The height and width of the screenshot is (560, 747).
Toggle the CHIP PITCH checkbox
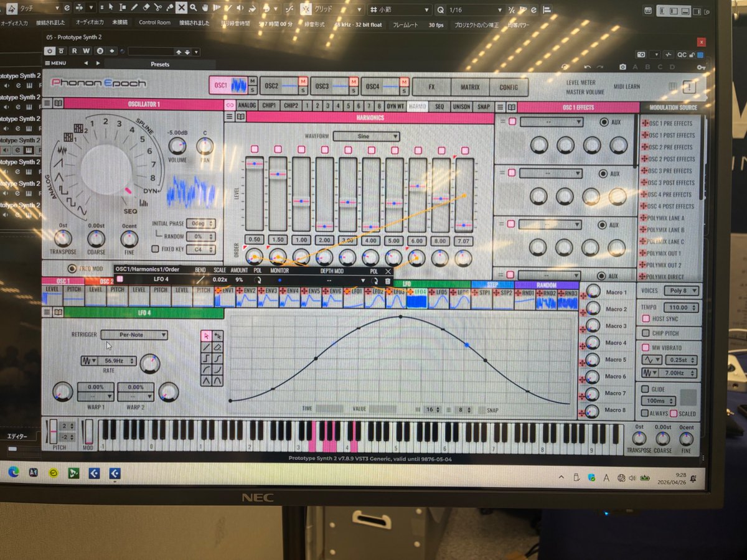pyautogui.click(x=646, y=334)
